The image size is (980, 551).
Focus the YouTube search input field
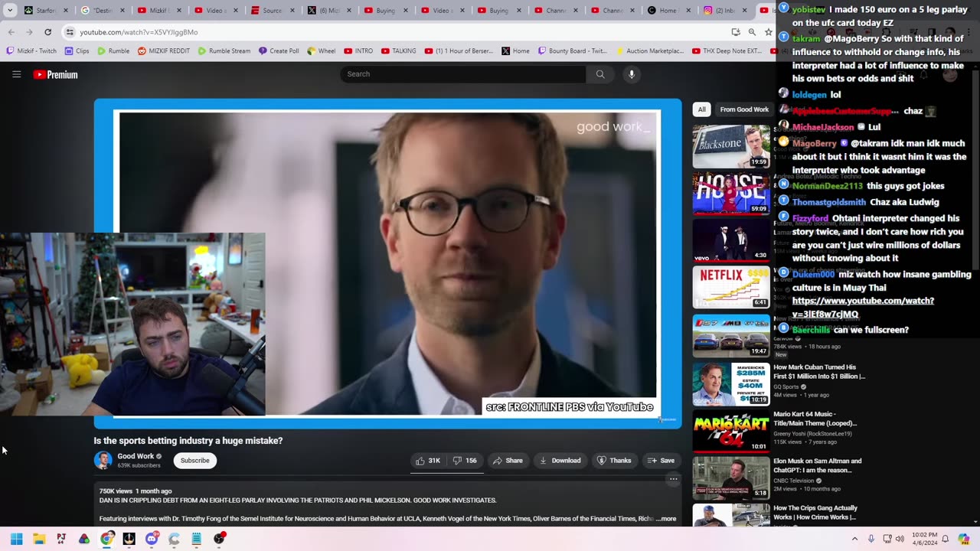coord(463,74)
